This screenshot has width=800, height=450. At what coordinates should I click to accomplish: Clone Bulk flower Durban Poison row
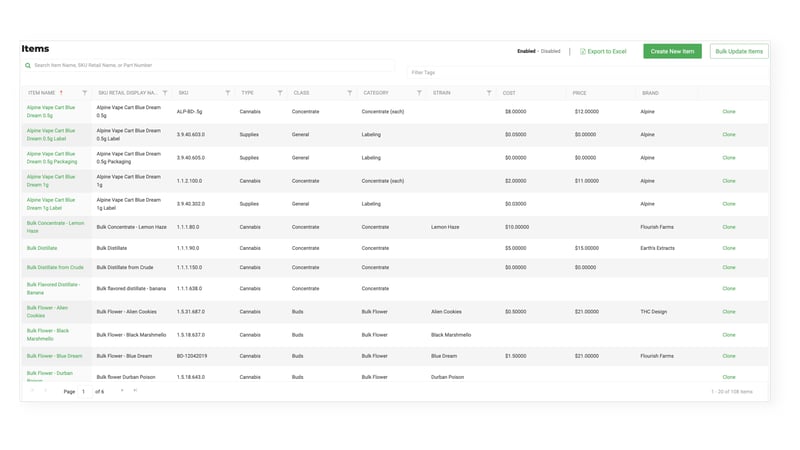coord(729,377)
